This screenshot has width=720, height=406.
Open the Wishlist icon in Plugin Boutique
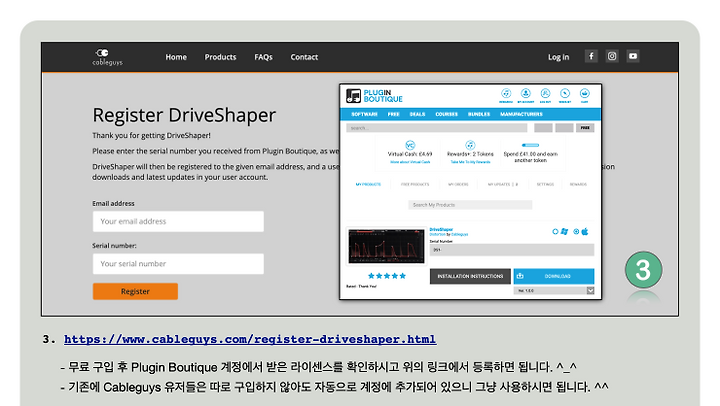coord(565,95)
